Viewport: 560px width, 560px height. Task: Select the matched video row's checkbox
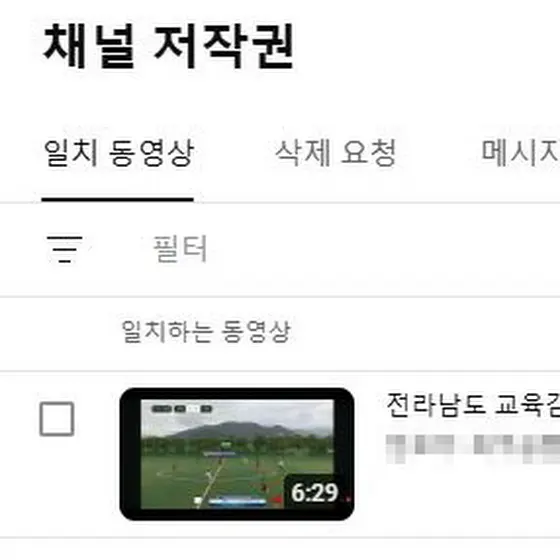[57, 419]
